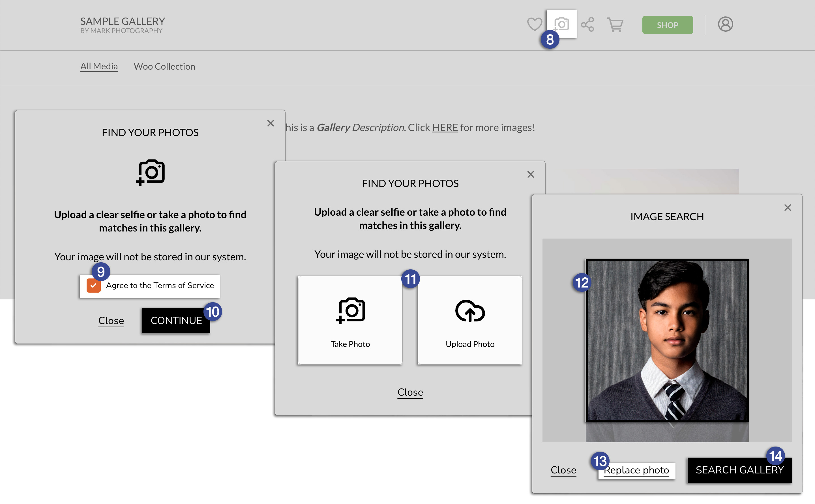
Task: Click the large camera icon in first dialog
Action: [x=151, y=172]
